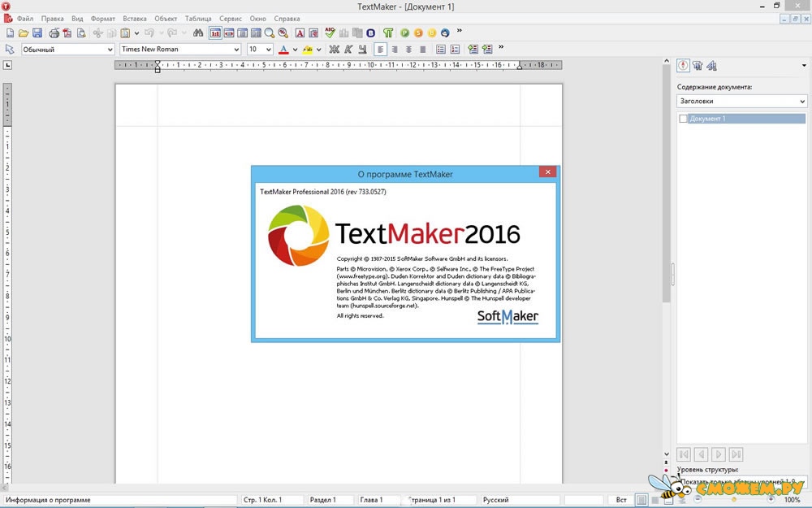Open Thunderbird via the blue mail icon
The width and height of the screenshot is (812, 508).
tap(445, 33)
